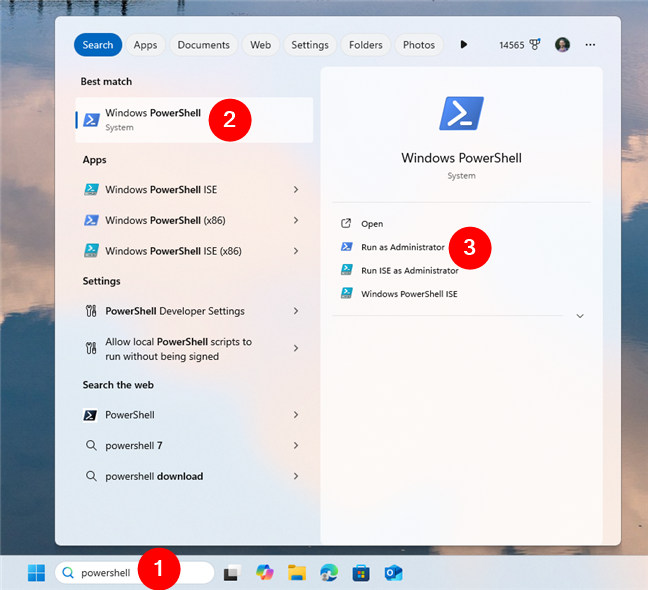648x590 pixels.
Task: Switch to the Apps filter tab
Action: tap(145, 45)
